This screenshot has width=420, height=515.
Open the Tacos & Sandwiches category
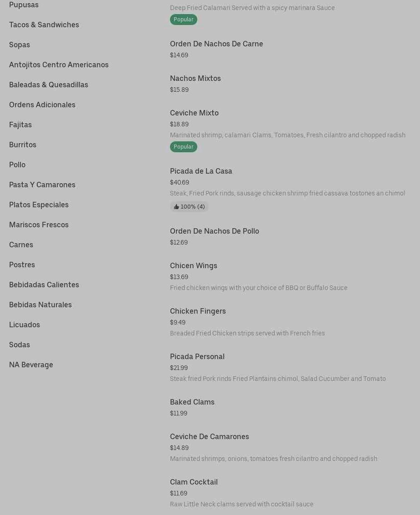tap(44, 25)
